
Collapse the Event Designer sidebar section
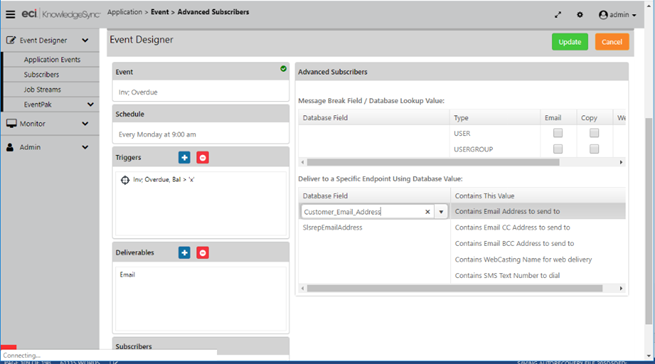(85, 41)
